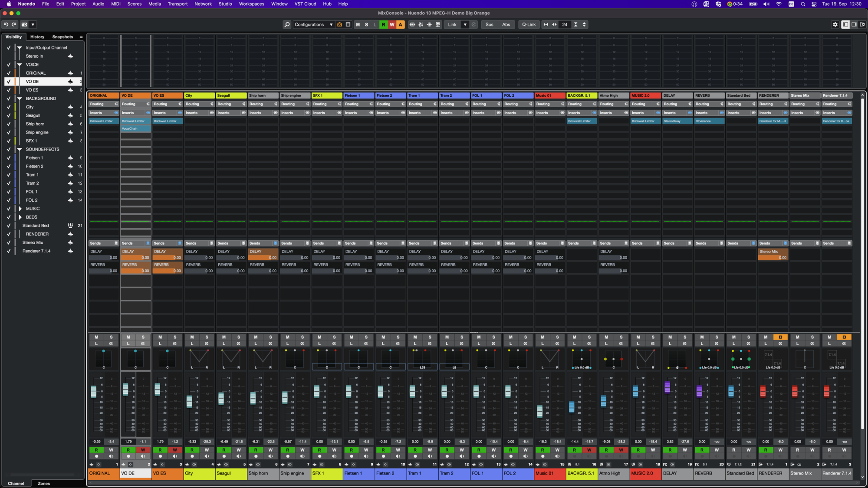Click the Q-Link button
This screenshot has width=868, height=488.
529,25
